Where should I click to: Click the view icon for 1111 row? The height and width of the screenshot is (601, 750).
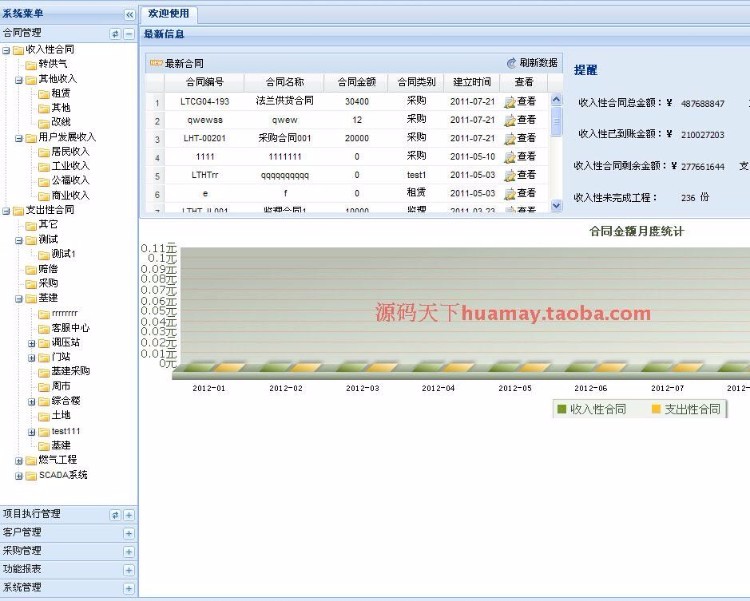(510, 157)
